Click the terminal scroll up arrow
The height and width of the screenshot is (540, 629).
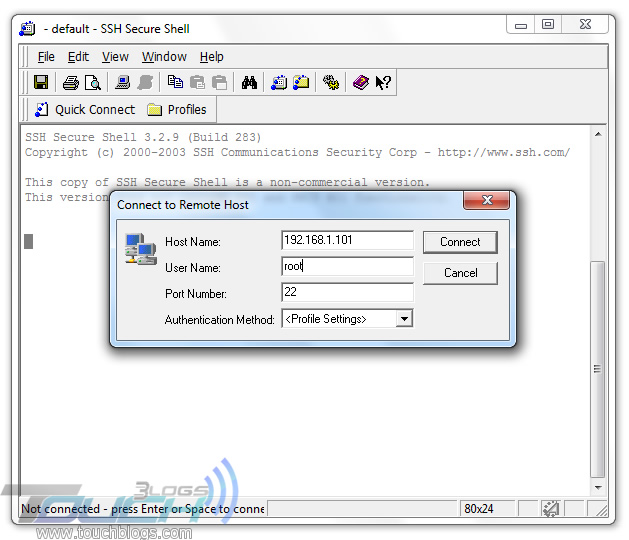(598, 134)
